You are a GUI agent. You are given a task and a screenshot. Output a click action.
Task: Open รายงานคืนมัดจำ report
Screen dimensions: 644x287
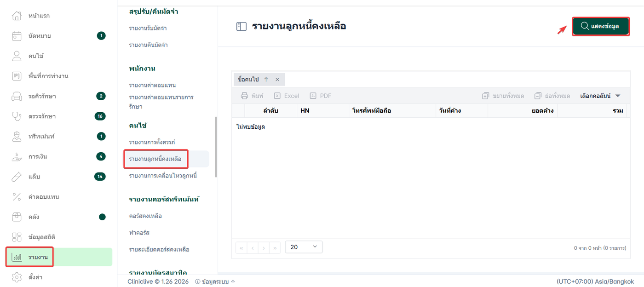(x=148, y=45)
